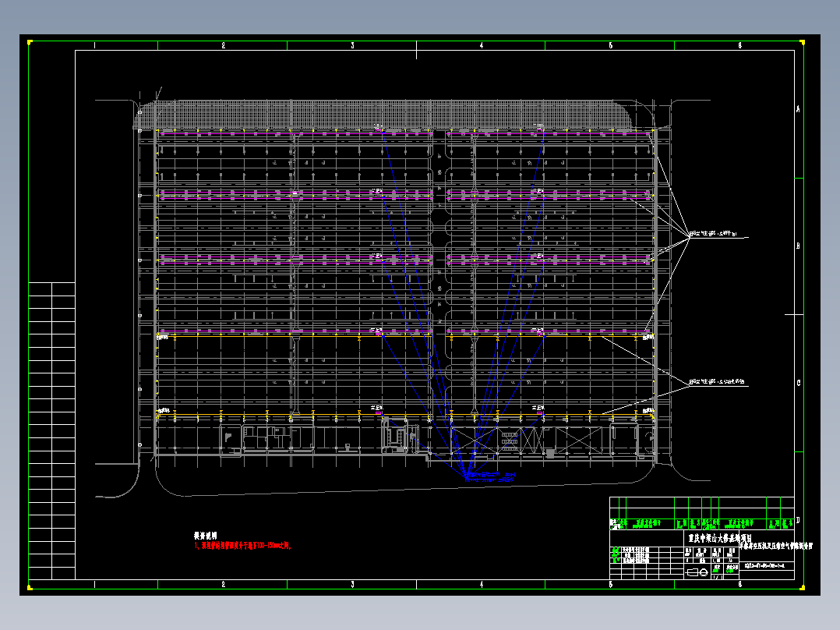Click zone number 2 on bottom border
The width and height of the screenshot is (840, 630).
point(224,585)
